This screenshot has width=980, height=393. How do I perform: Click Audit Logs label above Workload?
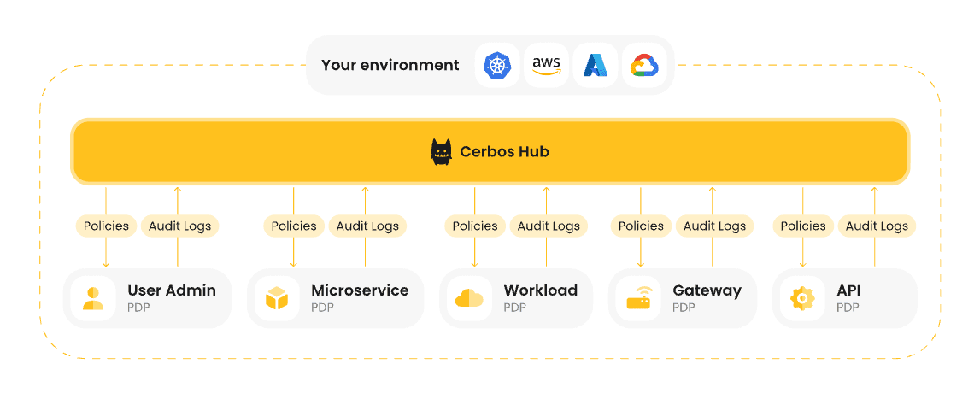(549, 226)
